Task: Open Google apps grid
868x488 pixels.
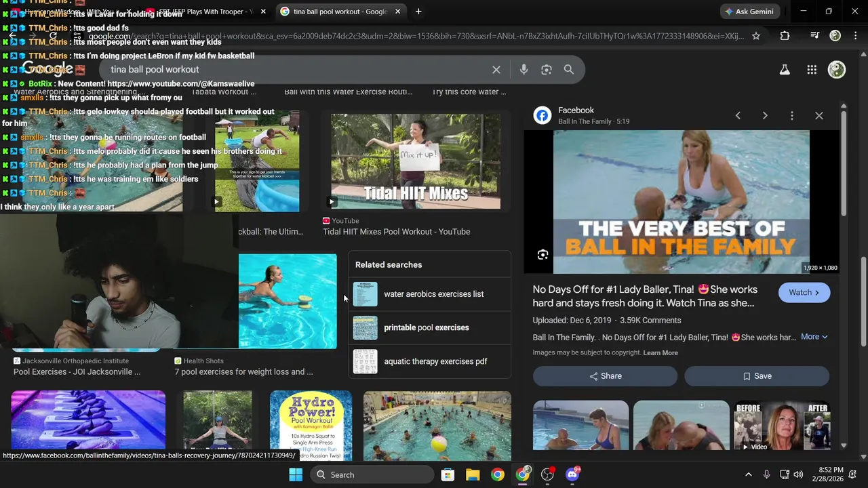Action: click(x=812, y=69)
